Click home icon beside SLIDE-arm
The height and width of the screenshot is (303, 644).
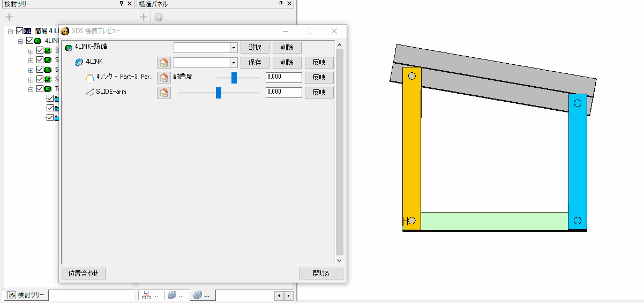pos(163,93)
